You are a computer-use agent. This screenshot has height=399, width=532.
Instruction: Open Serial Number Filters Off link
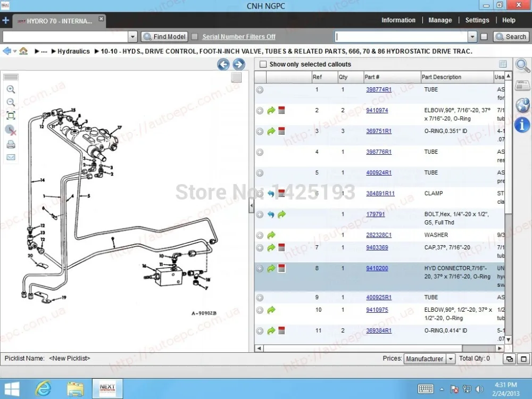pyautogui.click(x=238, y=37)
